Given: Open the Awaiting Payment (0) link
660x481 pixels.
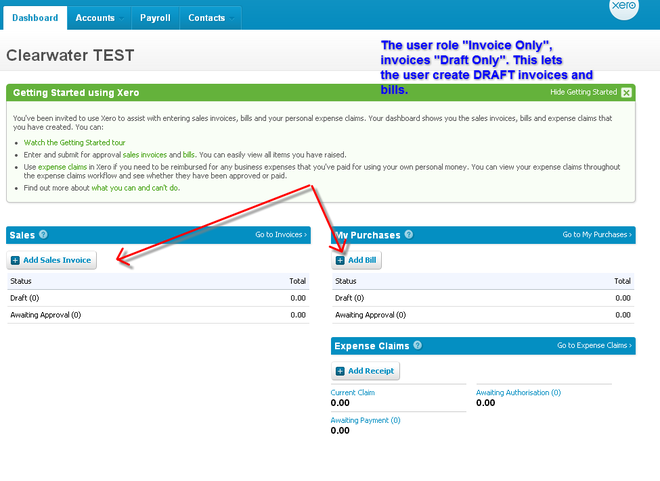Looking at the screenshot, I should [365, 420].
